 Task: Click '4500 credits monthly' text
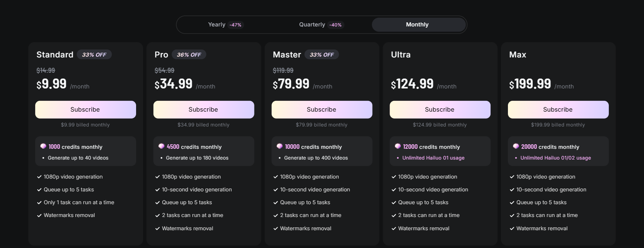(194, 147)
